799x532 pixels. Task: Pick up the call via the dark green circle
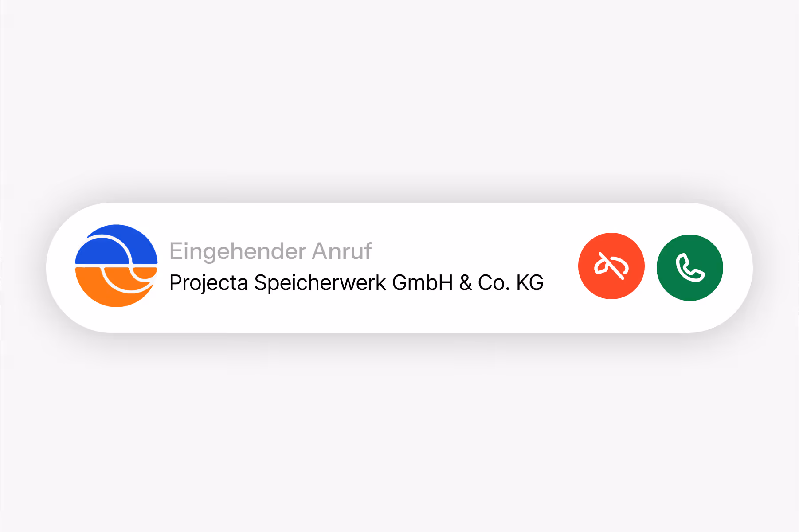click(690, 267)
